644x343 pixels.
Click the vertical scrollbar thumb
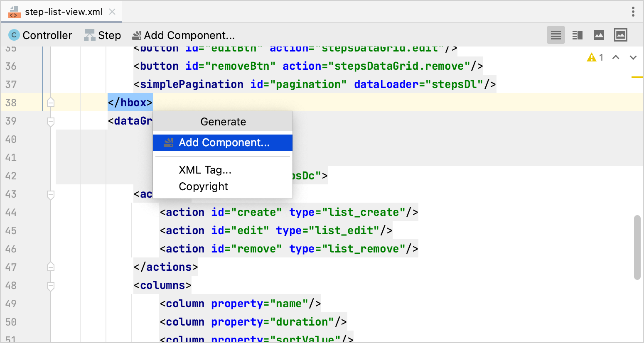pyautogui.click(x=637, y=247)
